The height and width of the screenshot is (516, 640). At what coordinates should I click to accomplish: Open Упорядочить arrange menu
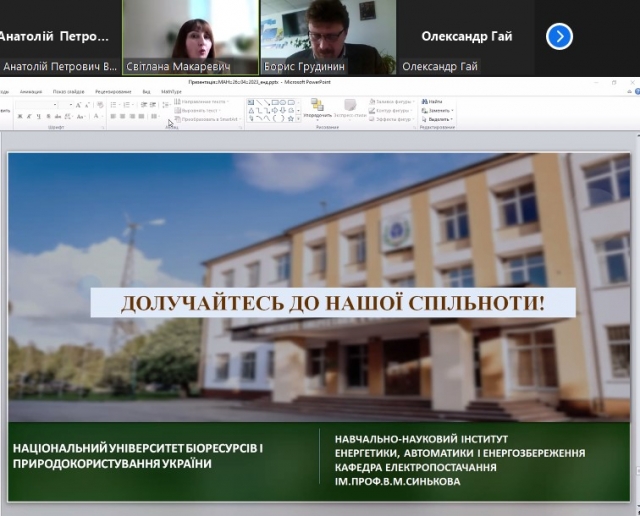point(318,109)
